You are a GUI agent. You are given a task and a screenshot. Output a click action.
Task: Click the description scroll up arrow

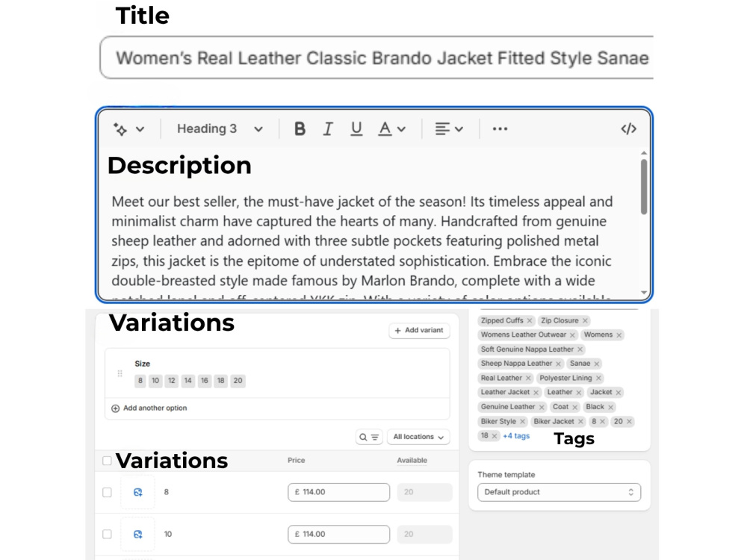(x=644, y=153)
